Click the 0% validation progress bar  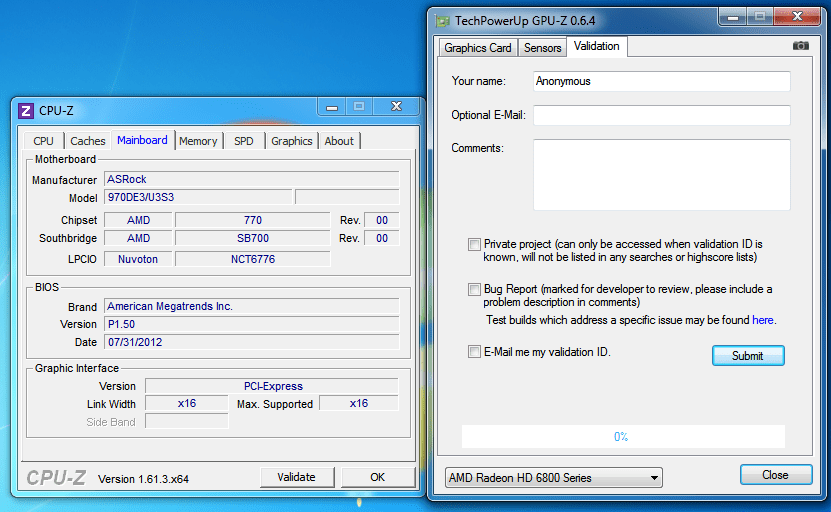[623, 437]
